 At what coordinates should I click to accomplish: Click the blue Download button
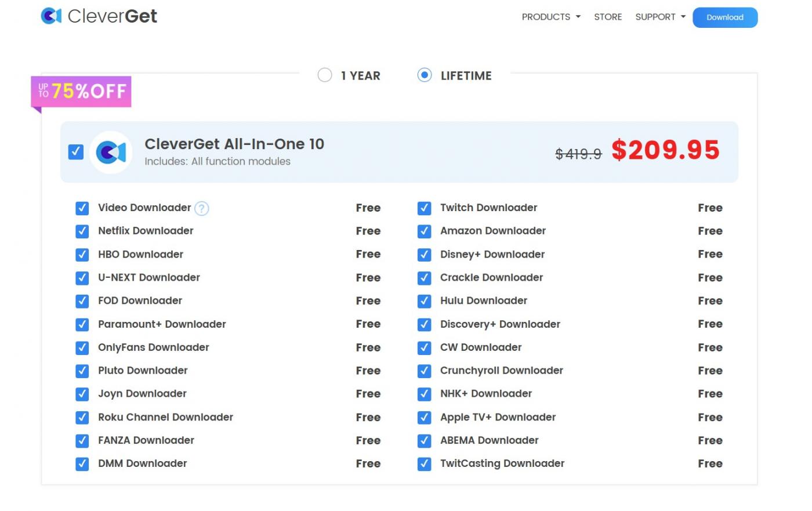(725, 17)
